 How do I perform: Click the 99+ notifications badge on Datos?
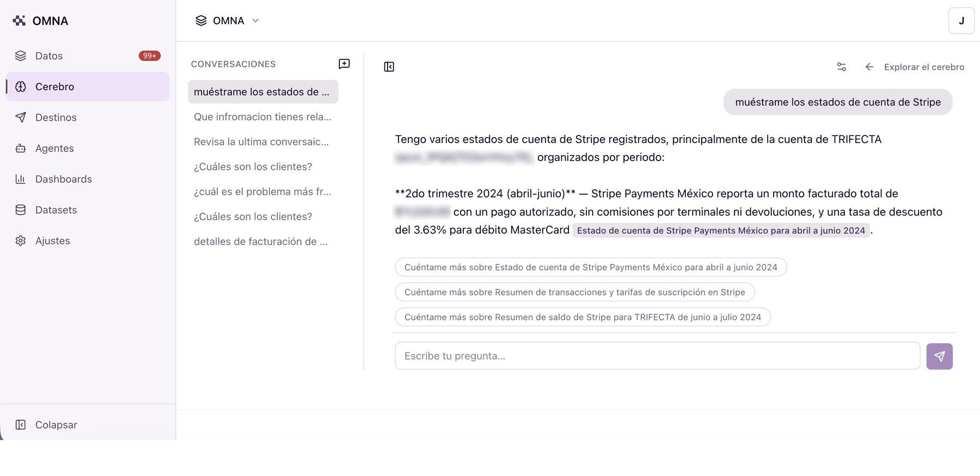149,55
